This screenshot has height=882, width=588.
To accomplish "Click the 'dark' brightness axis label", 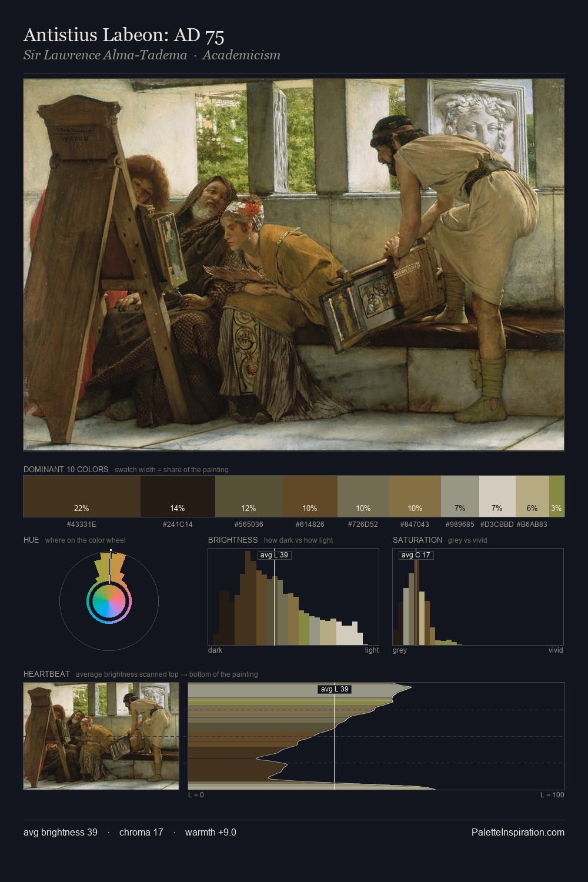I will click(215, 650).
